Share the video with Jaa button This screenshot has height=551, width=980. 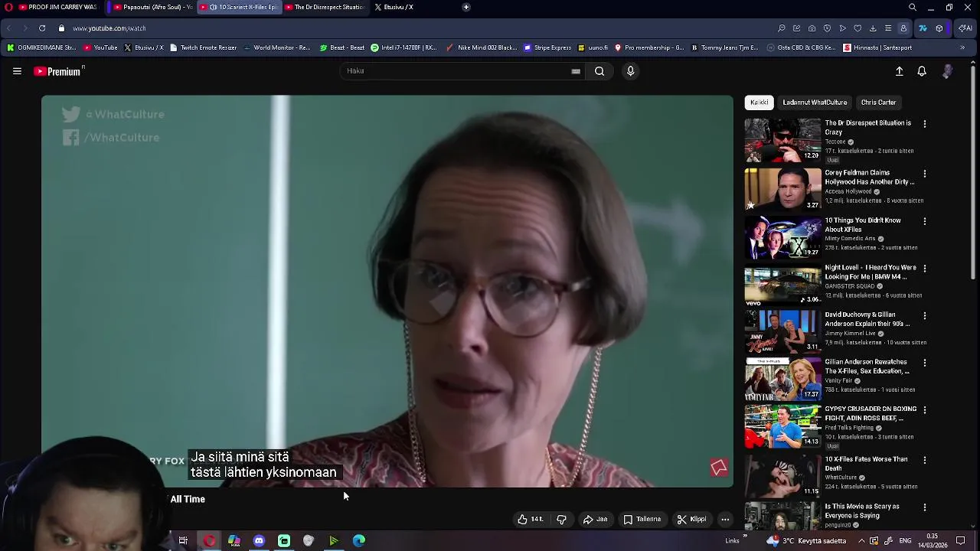pos(595,519)
